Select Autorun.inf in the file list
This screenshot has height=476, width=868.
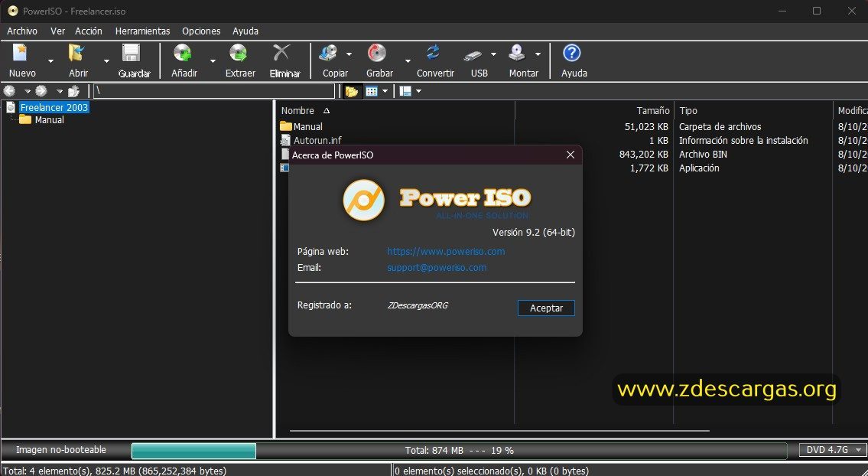click(x=317, y=141)
